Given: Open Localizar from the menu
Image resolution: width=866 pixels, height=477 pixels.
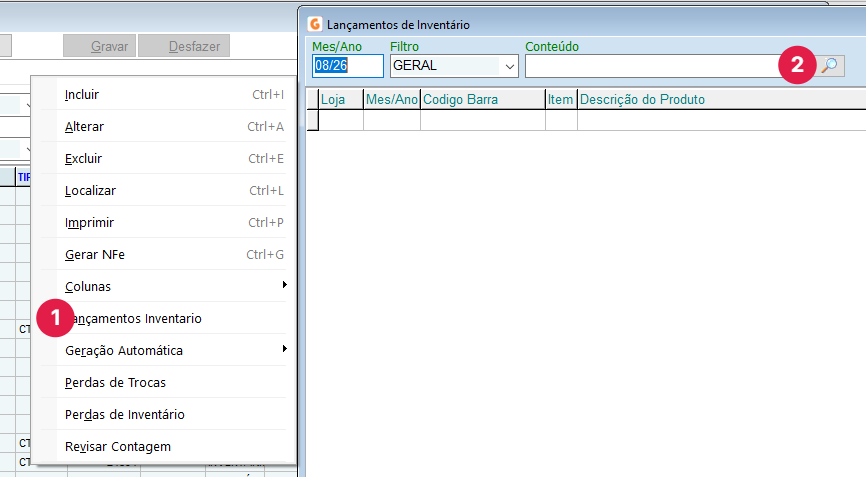Looking at the screenshot, I should pos(165,190).
